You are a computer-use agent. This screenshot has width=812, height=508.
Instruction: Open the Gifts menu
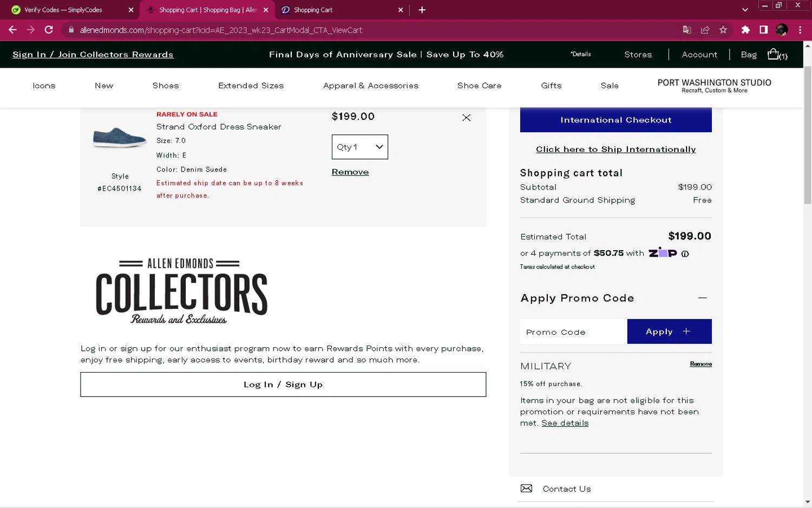(552, 86)
